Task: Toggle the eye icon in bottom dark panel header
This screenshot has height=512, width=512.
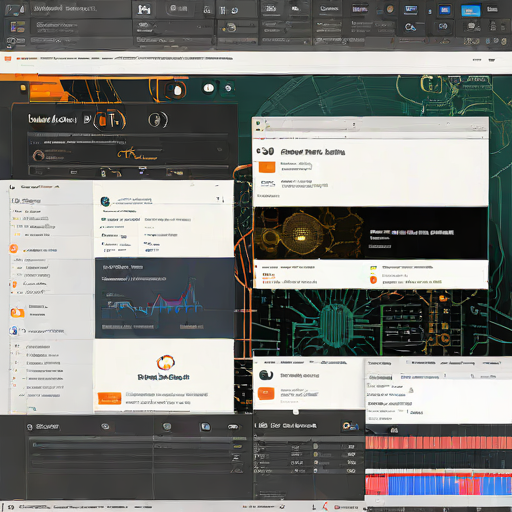Action: pos(105,426)
